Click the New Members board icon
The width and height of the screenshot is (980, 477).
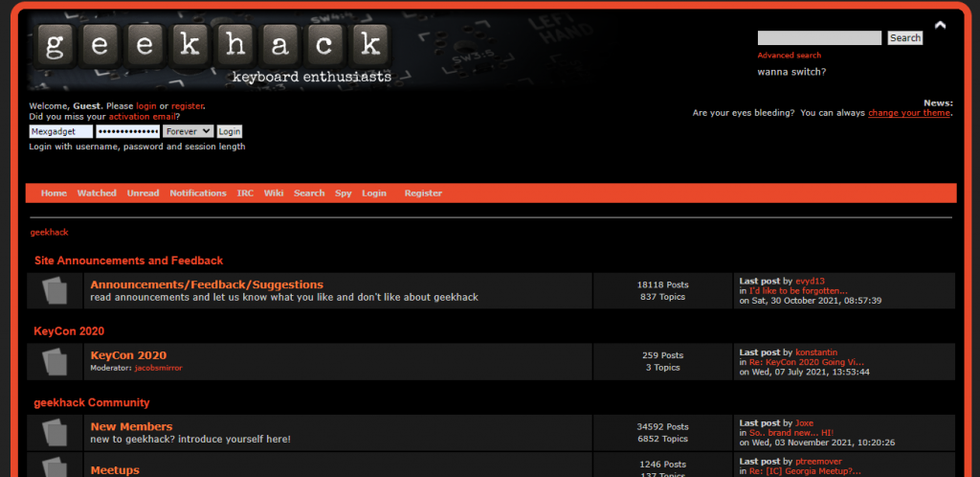click(x=55, y=433)
